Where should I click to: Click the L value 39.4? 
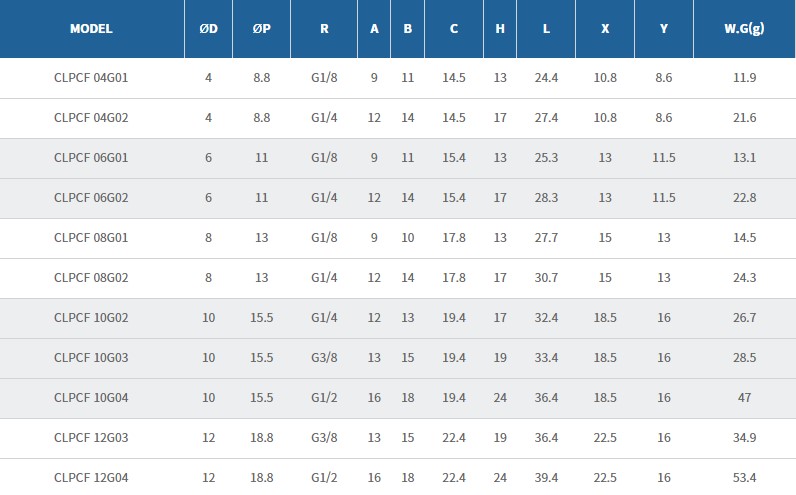[x=546, y=478]
